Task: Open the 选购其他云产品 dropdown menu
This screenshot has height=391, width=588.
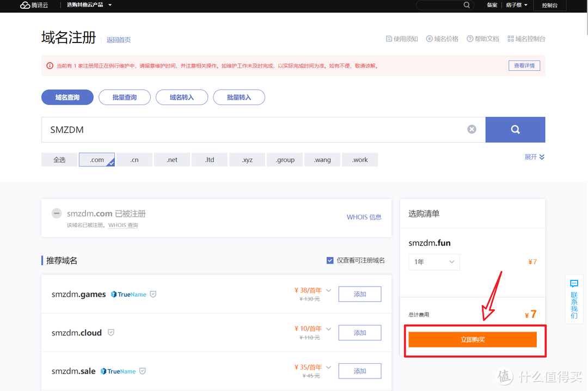Action: (x=89, y=5)
